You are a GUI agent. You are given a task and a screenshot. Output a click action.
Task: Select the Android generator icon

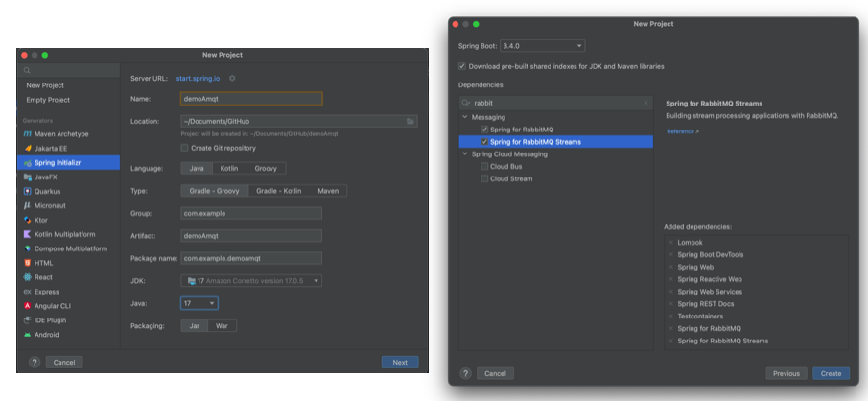point(28,335)
